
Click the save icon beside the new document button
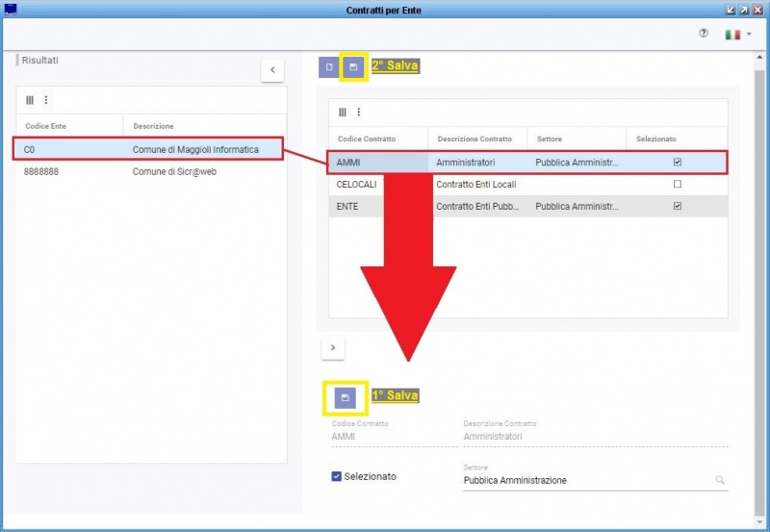pos(353,66)
